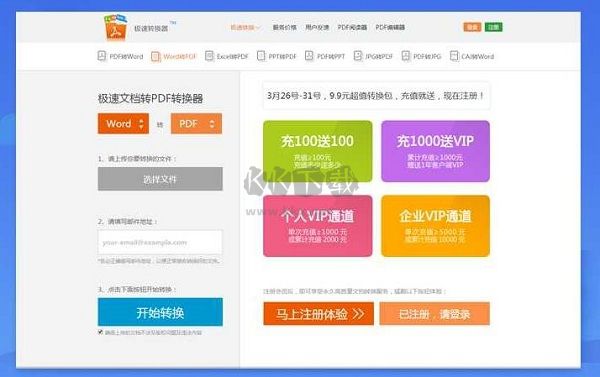Open the Word source format dropdown
600x377 pixels.
123,124
